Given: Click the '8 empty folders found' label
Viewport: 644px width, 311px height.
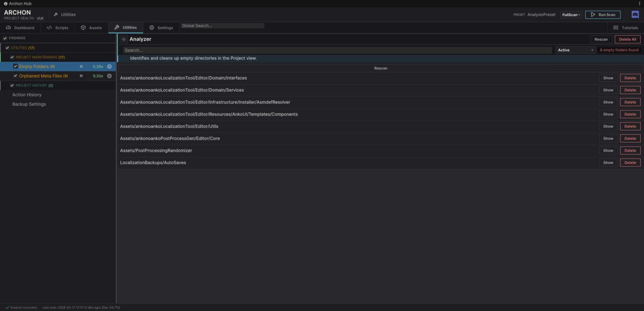Looking at the screenshot, I should pyautogui.click(x=619, y=50).
